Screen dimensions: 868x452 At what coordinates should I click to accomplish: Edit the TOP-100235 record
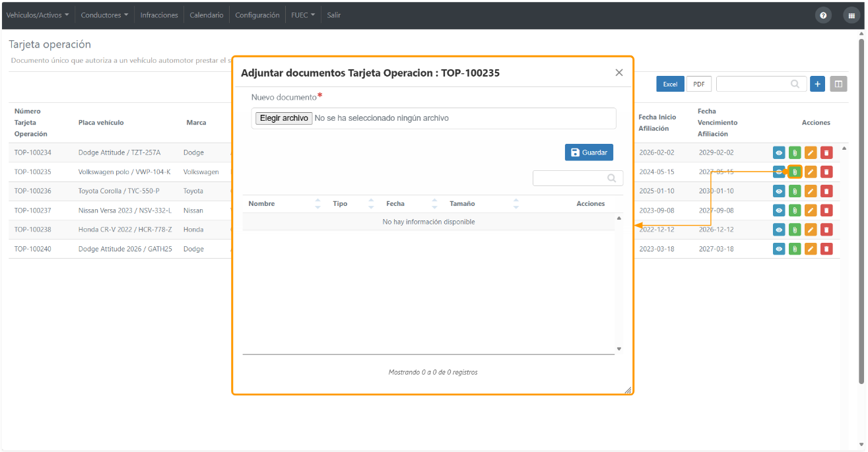click(x=811, y=172)
